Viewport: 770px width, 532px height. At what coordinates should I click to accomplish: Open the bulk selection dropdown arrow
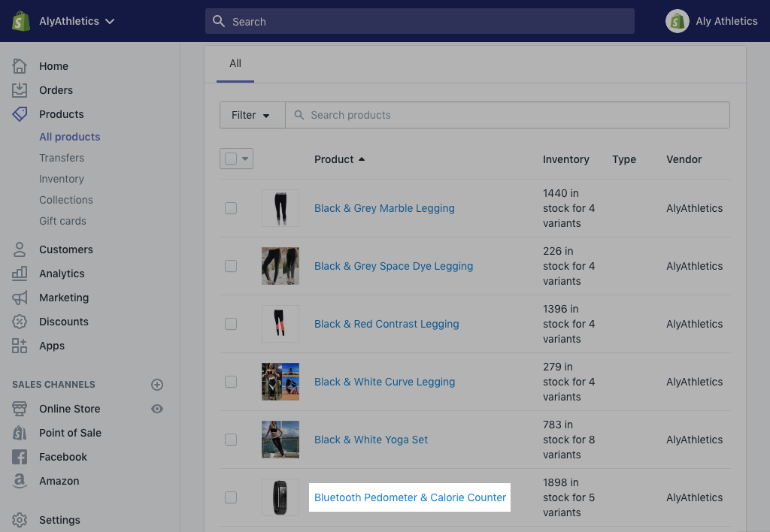point(245,159)
